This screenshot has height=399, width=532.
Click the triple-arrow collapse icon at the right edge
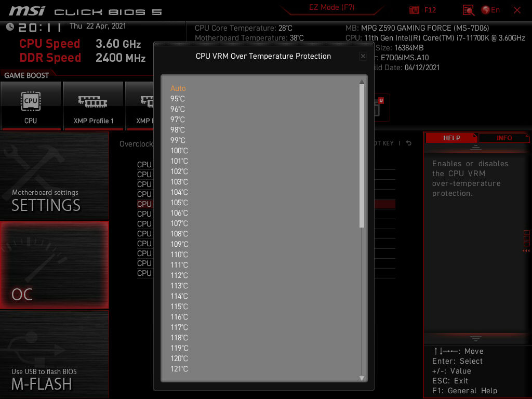pyautogui.click(x=526, y=250)
